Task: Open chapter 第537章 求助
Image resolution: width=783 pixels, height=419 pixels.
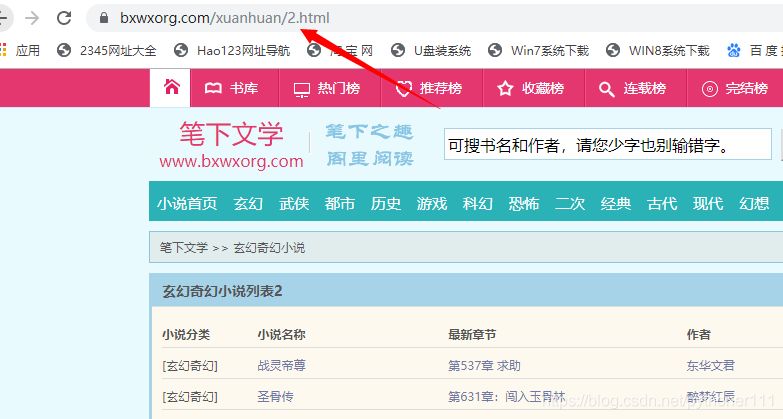Action: tap(484, 366)
